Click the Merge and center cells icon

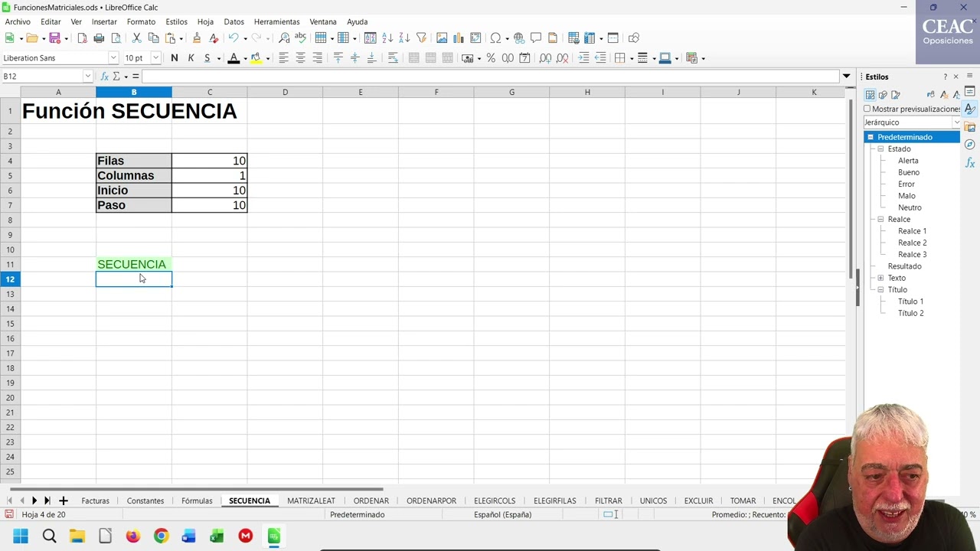[x=413, y=57]
